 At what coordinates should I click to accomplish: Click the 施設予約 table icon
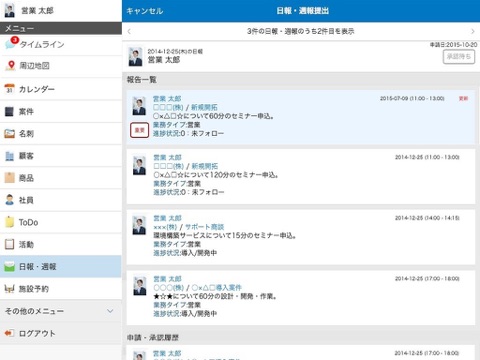(10, 289)
